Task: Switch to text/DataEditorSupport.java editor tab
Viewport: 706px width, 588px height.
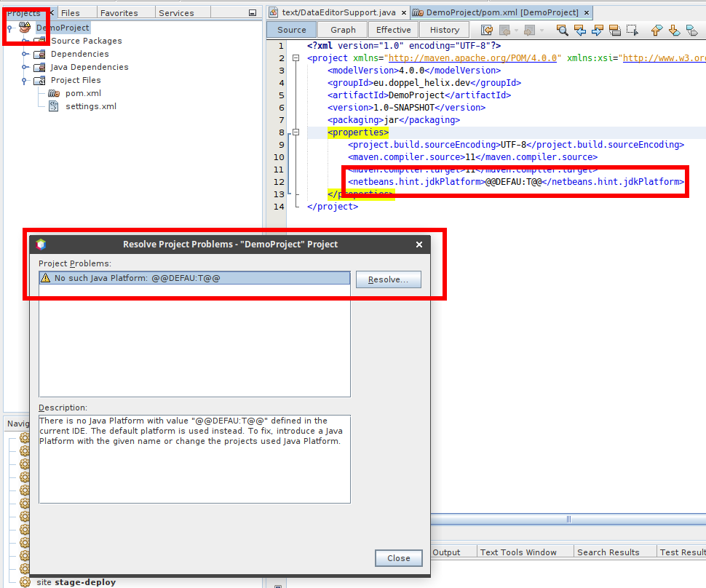Action: coord(338,12)
